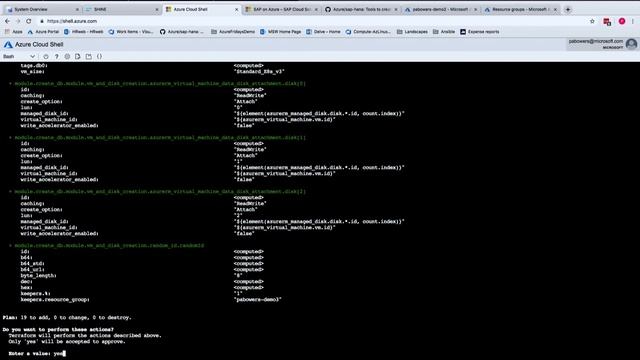Open the Cloud Shell settings gear icon
The width and height of the screenshot is (640, 360).
coord(67,57)
